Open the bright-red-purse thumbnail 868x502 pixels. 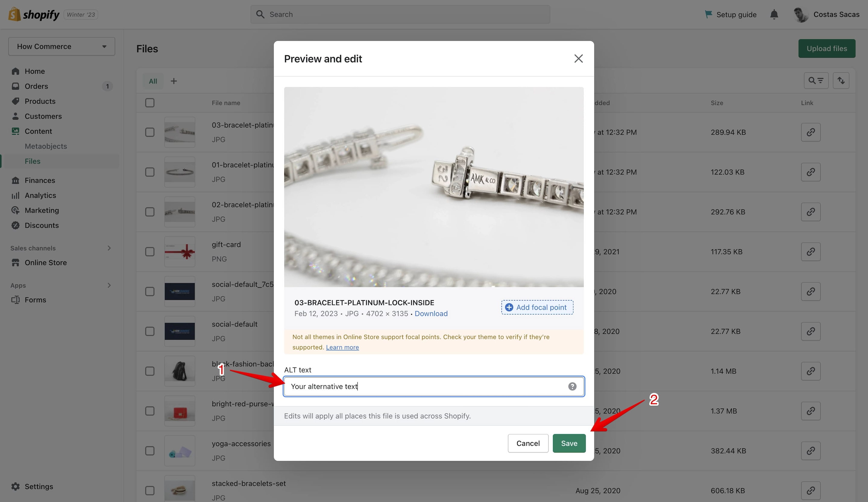point(179,411)
